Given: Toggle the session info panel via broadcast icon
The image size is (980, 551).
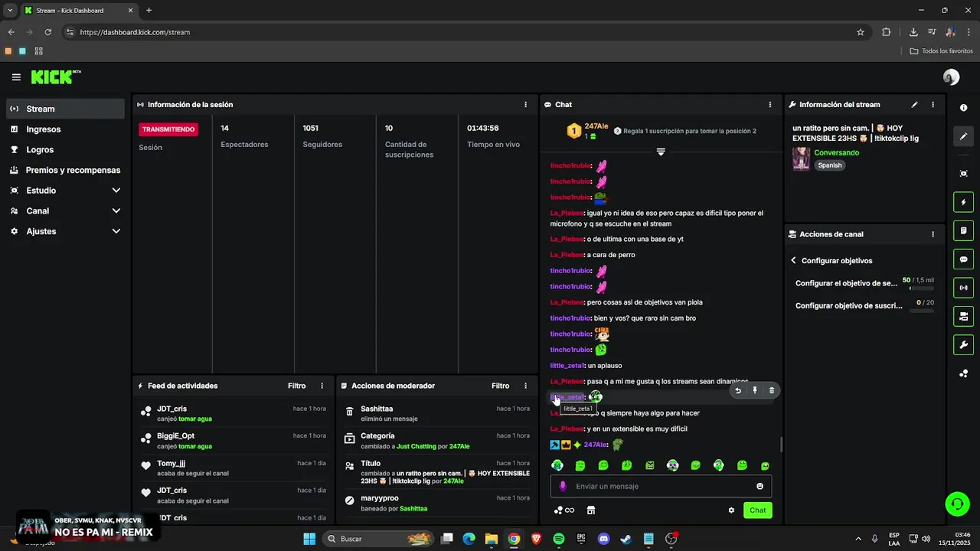Looking at the screenshot, I should click(x=963, y=288).
